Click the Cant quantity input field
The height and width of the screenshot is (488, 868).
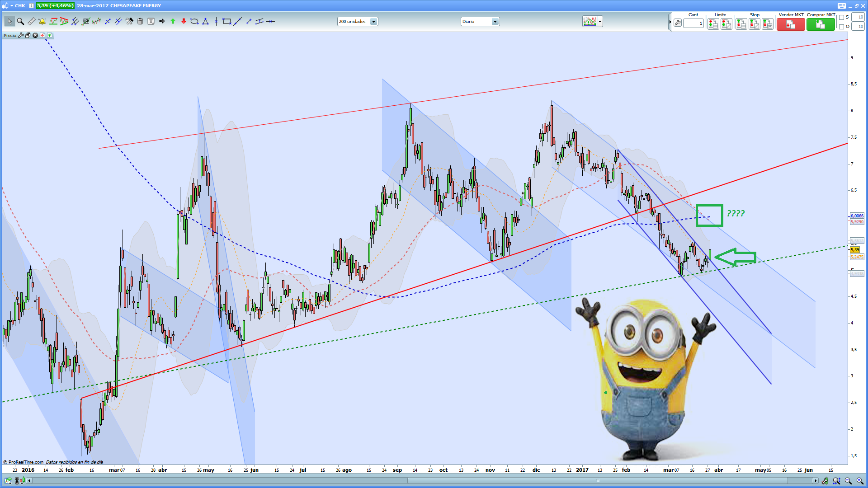693,23
